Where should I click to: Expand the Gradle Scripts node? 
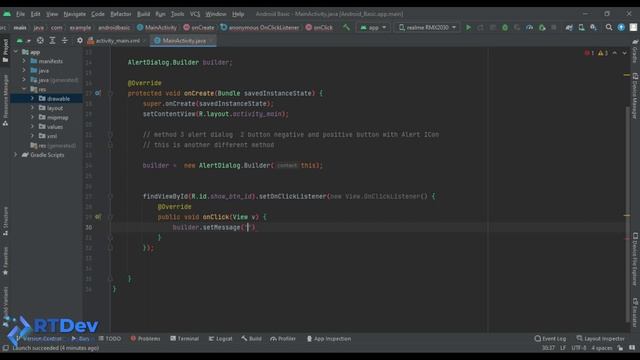[x=16, y=155]
